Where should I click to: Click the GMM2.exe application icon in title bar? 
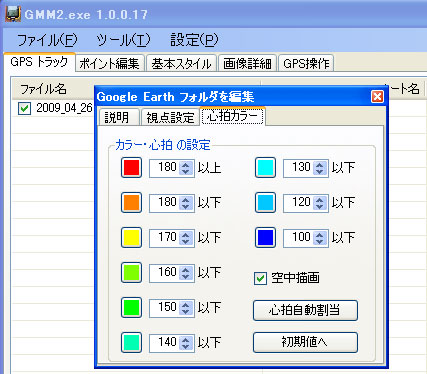[13, 13]
